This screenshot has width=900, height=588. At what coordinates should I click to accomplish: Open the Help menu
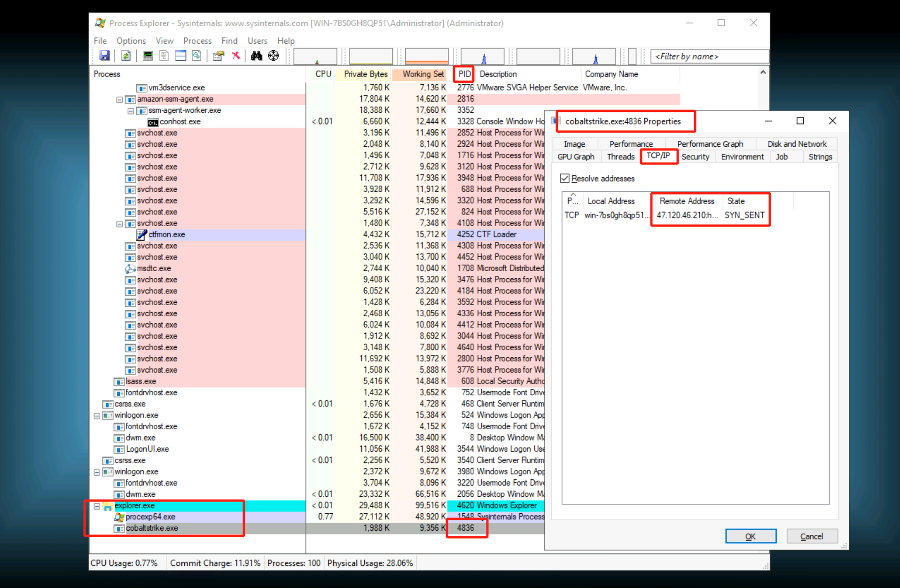click(x=286, y=41)
